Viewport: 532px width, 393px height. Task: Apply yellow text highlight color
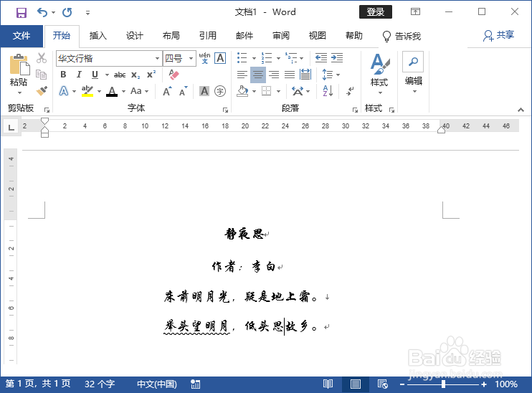87,91
